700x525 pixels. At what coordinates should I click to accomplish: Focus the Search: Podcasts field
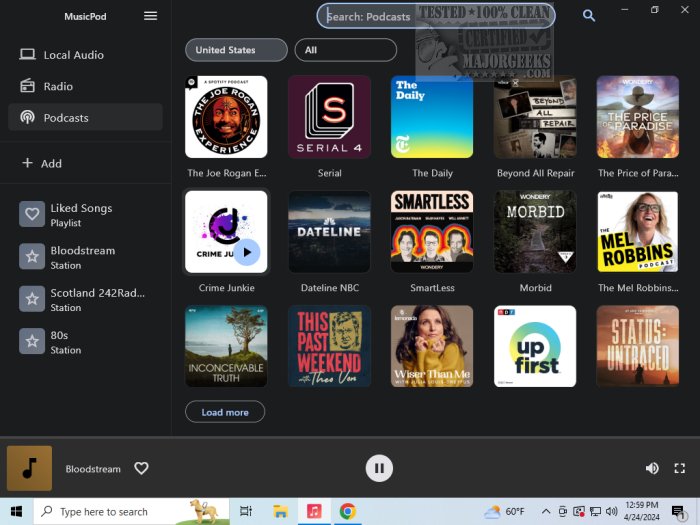point(436,16)
